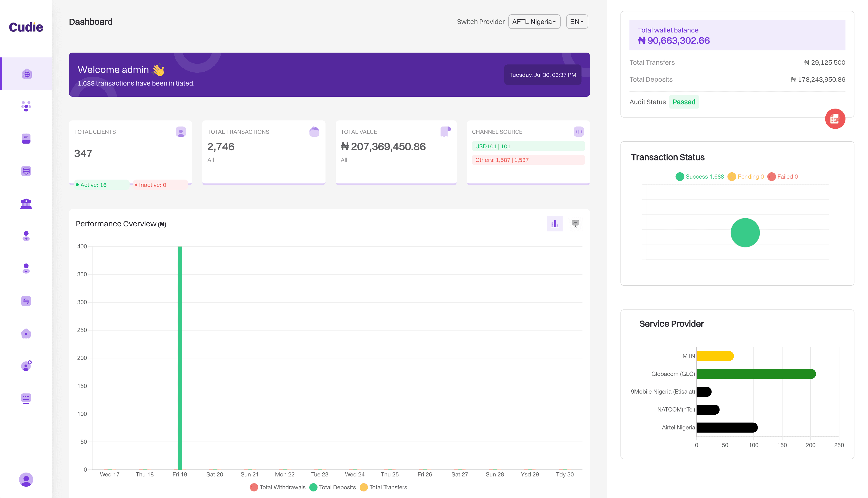Screen dimensions: 868x498
Task: Open dashboard home icon in sidebar
Action: click(27, 74)
